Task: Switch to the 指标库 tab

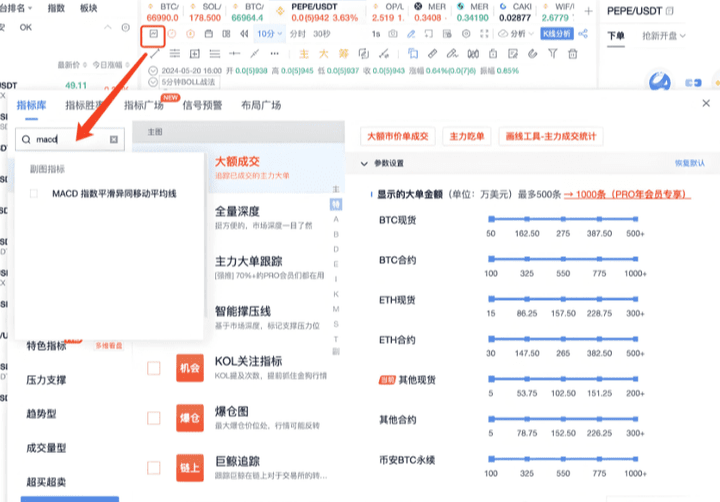Action: (x=31, y=105)
